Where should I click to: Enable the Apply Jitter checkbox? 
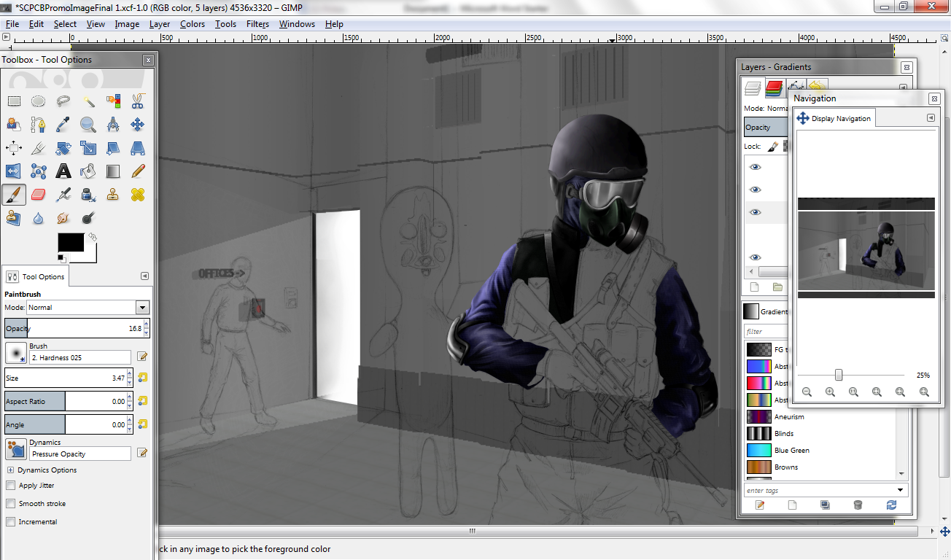(x=11, y=485)
